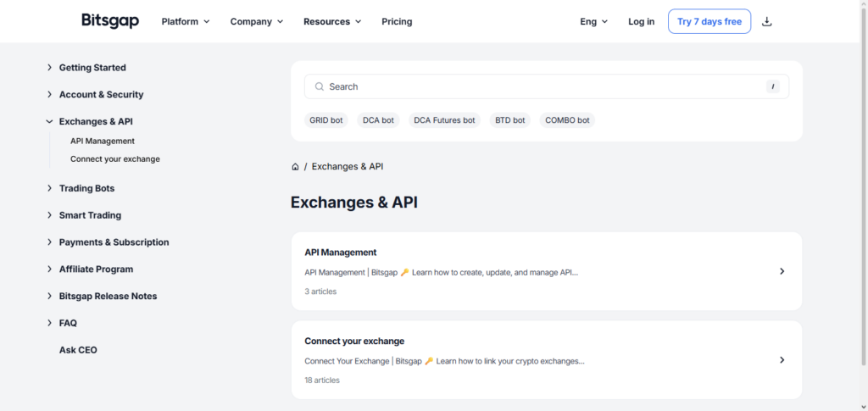Open FAQ sidebar label

point(68,323)
